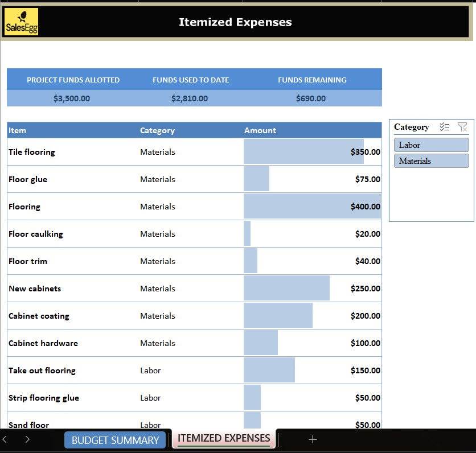
Task: Click the $75.00 amount cell
Action: [x=313, y=179]
